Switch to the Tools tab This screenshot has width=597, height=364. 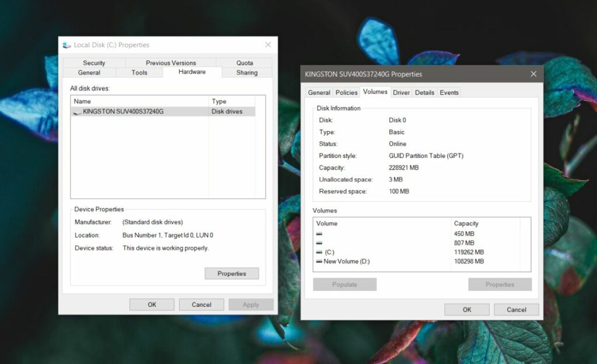click(139, 72)
